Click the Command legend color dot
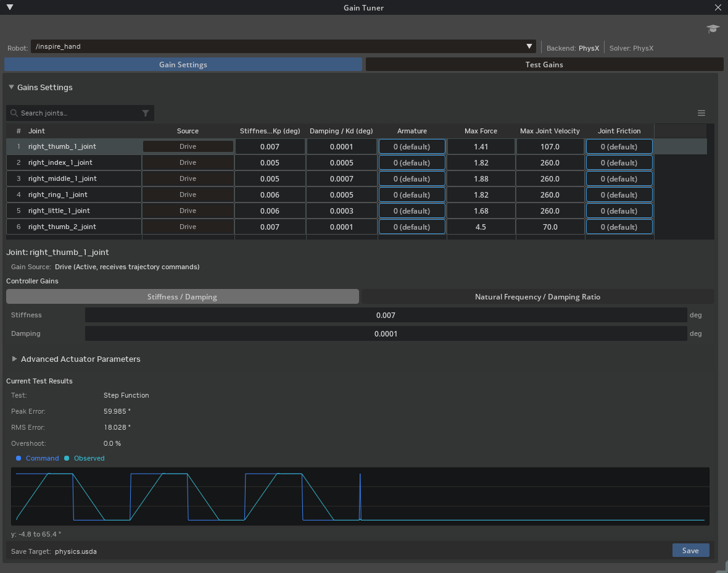 (x=19, y=458)
